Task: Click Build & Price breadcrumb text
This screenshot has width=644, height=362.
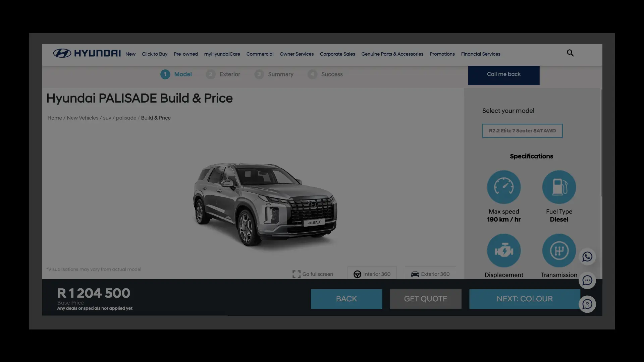Action: (x=156, y=118)
